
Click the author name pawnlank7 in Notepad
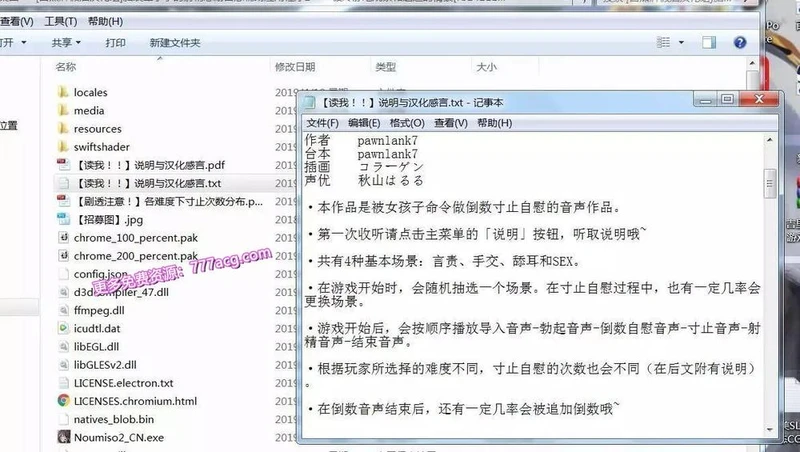tap(387, 140)
